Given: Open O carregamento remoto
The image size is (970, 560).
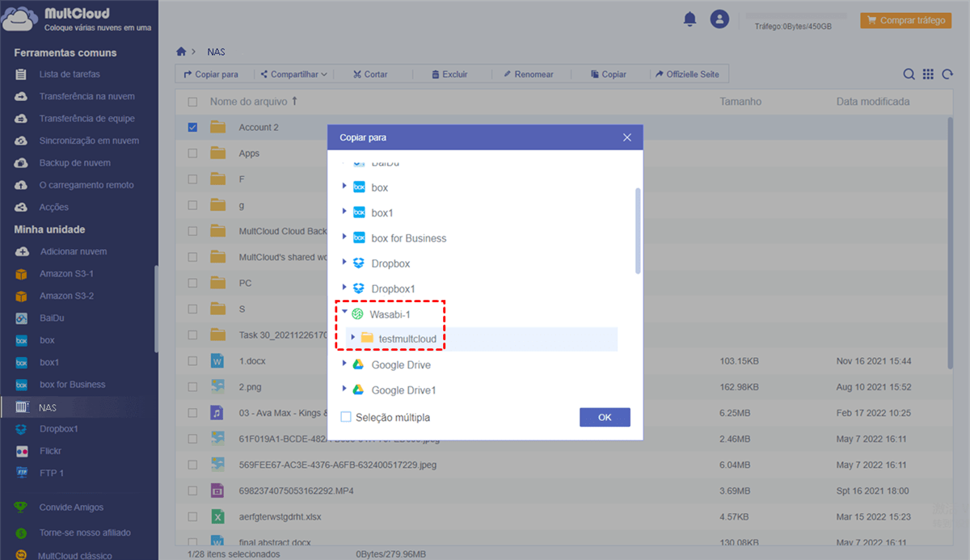Looking at the screenshot, I should pyautogui.click(x=86, y=185).
